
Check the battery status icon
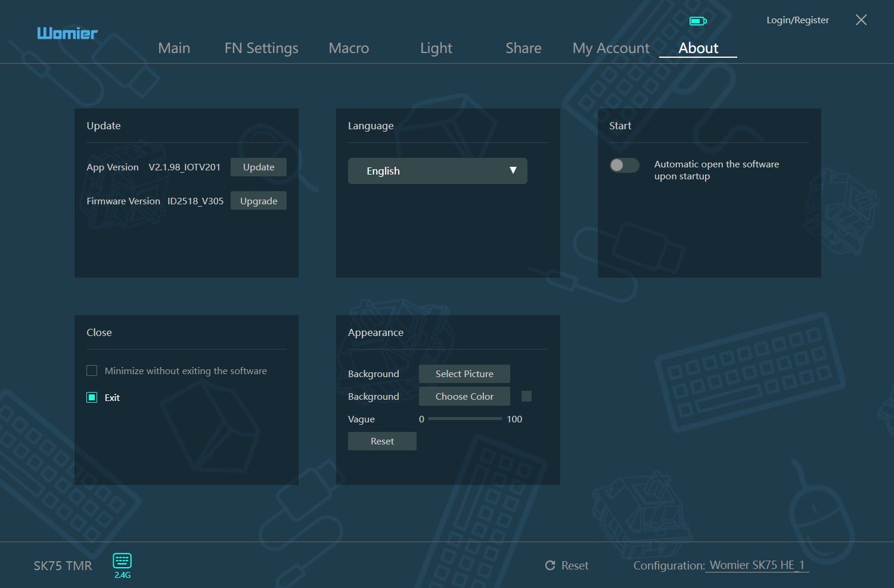click(698, 21)
